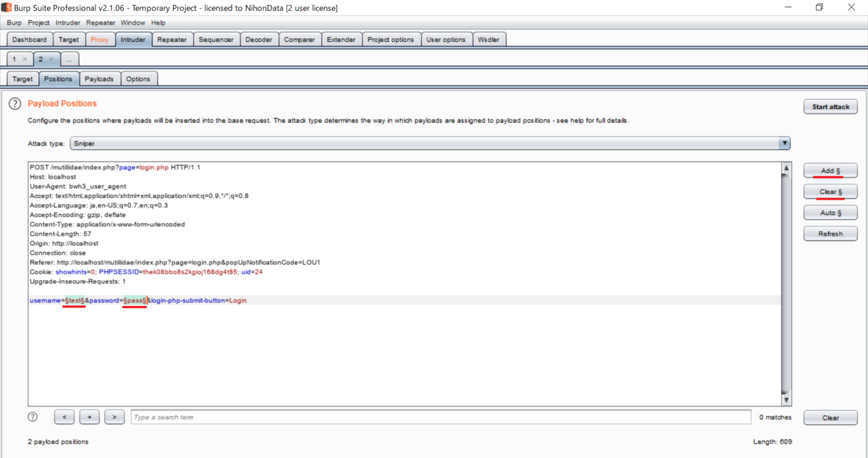Open the Options sub-tab

(138, 79)
